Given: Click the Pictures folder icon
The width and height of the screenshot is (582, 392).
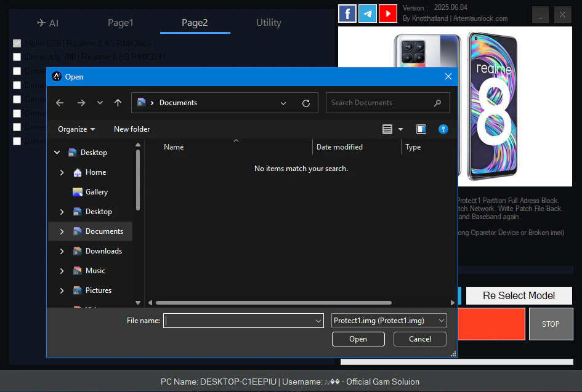Looking at the screenshot, I should tap(77, 290).
